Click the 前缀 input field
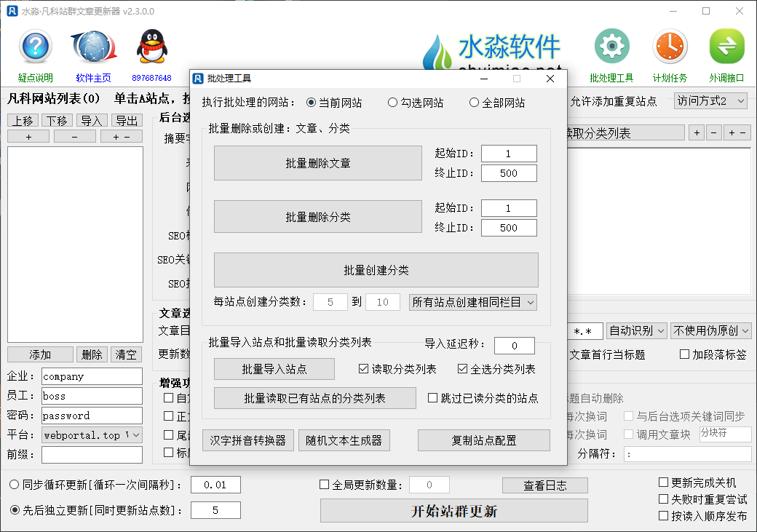Viewport: 757px width, 532px height. click(x=92, y=454)
